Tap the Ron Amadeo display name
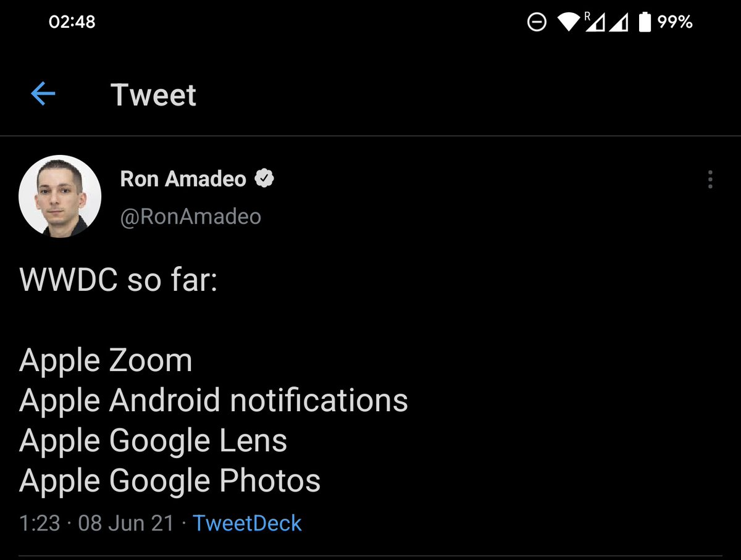Viewport: 741px width, 560px height. 183,179
